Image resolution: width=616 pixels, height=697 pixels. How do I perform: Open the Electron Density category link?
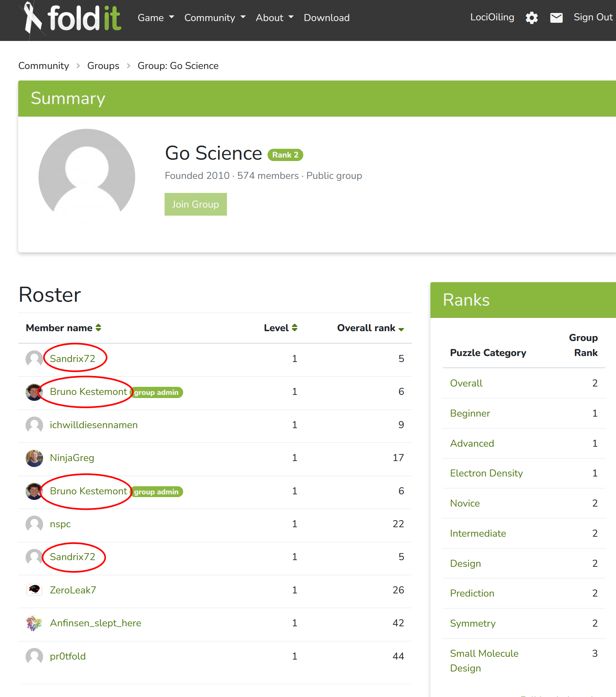click(x=486, y=473)
